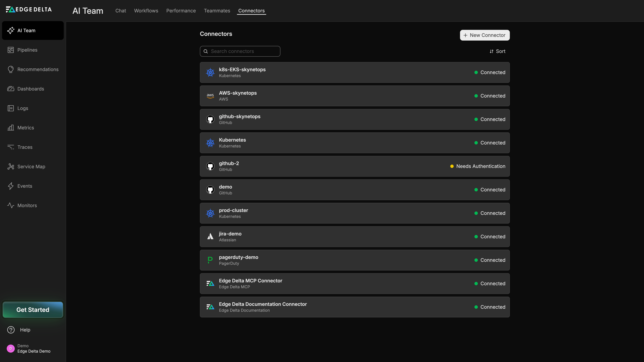
Task: Click the Help question mark icon
Action: pyautogui.click(x=11, y=330)
